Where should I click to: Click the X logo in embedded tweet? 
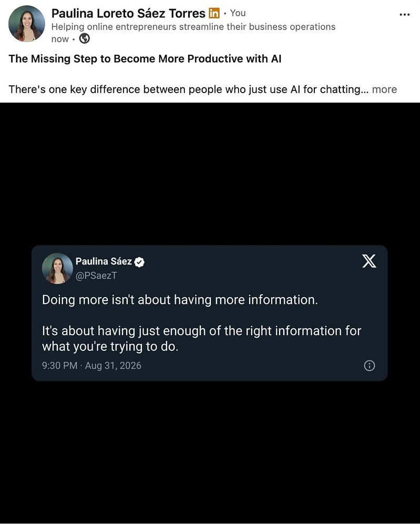[x=369, y=261]
